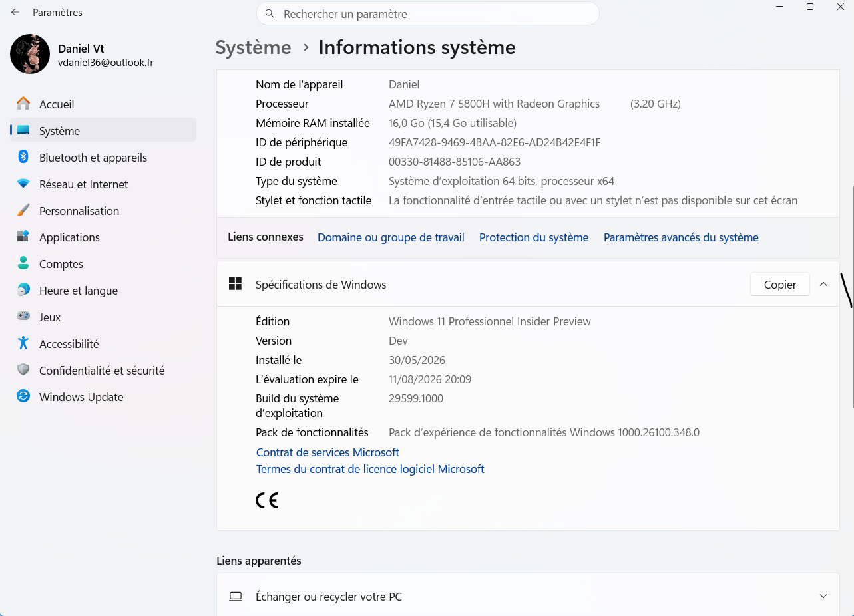This screenshot has width=854, height=616.
Task: Click the Réseau et Internet Wi-Fi icon
Action: coord(23,184)
